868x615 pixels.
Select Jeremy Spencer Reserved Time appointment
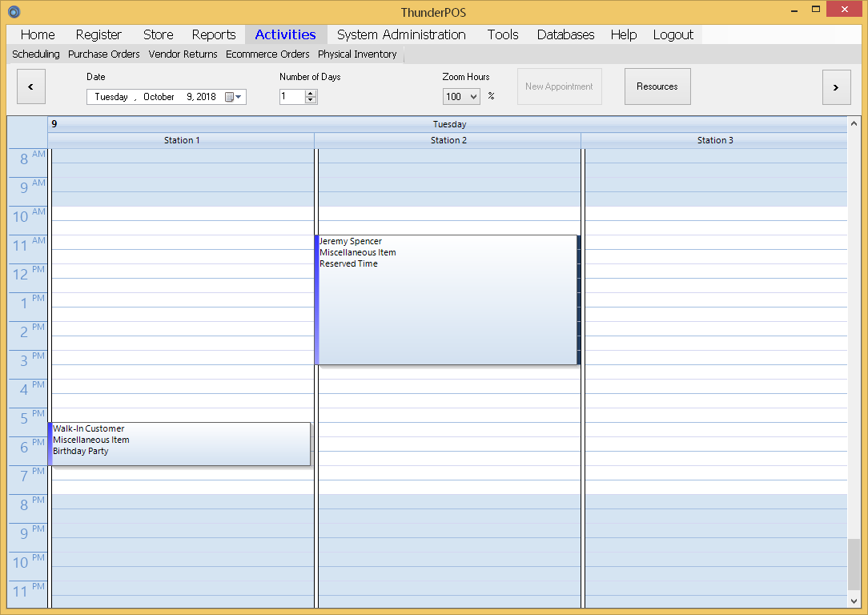[446, 300]
